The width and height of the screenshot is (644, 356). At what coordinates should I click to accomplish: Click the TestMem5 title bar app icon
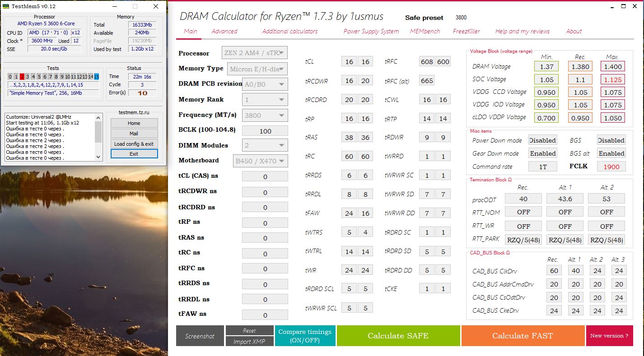[x=7, y=6]
